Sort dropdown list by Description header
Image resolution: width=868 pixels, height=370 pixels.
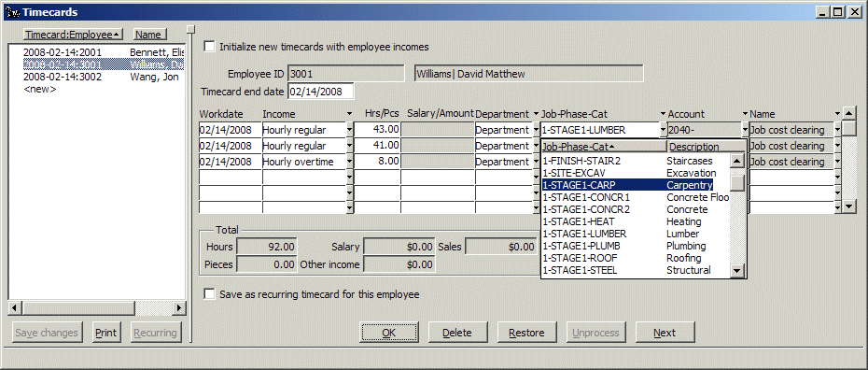[707, 147]
